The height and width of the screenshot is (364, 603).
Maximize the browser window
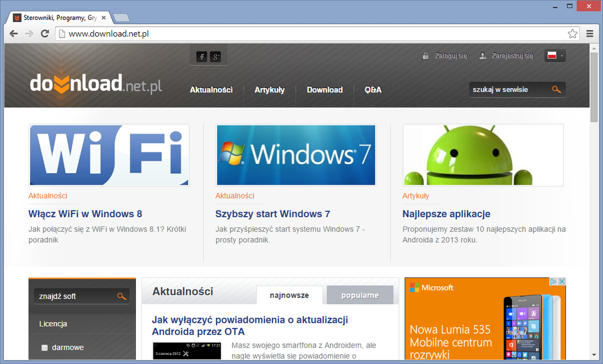(x=570, y=6)
